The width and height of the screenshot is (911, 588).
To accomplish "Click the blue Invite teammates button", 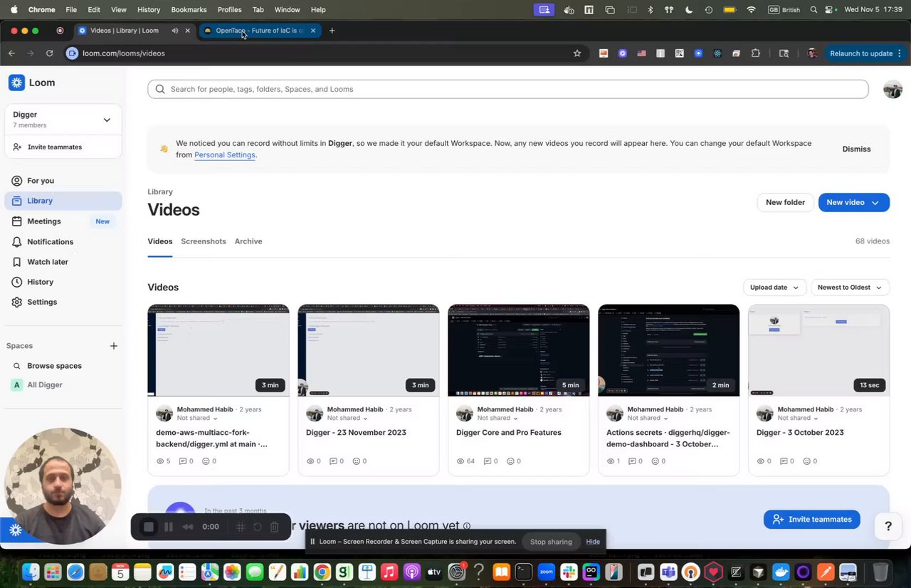I will (812, 519).
